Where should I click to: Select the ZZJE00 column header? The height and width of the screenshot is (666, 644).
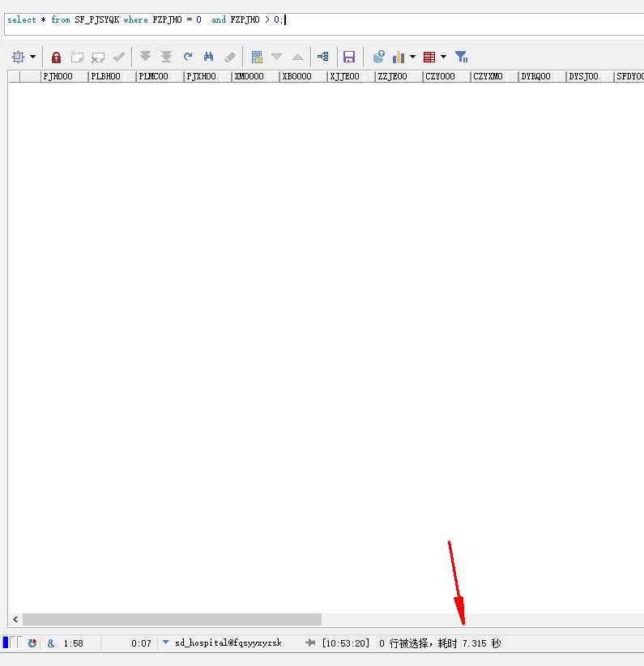pyautogui.click(x=399, y=76)
